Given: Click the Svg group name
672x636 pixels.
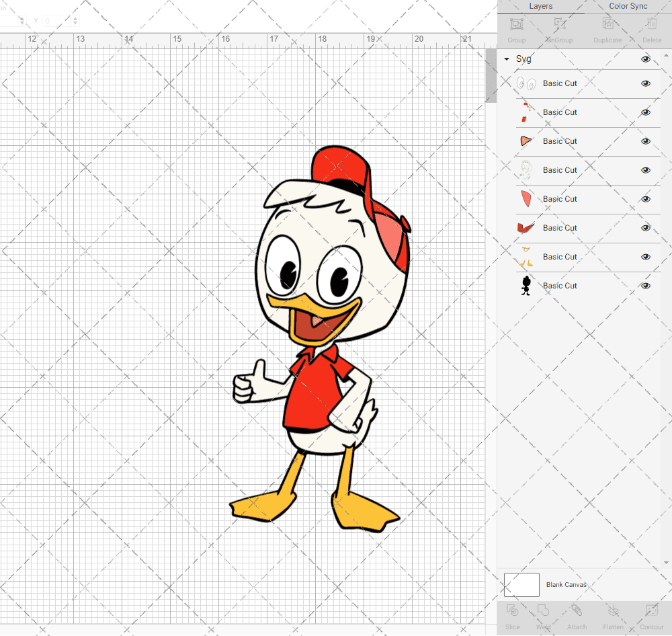Looking at the screenshot, I should (x=523, y=59).
